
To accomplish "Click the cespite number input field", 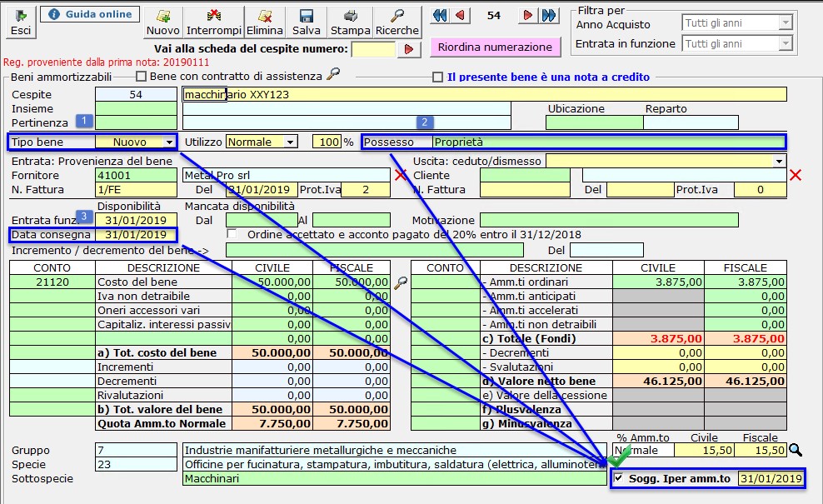I will pos(373,49).
